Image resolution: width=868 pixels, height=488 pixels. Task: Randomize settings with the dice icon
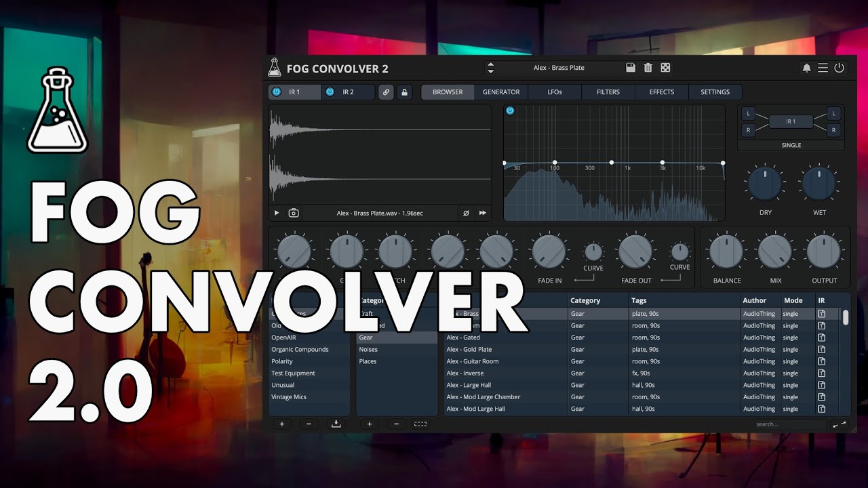click(666, 68)
